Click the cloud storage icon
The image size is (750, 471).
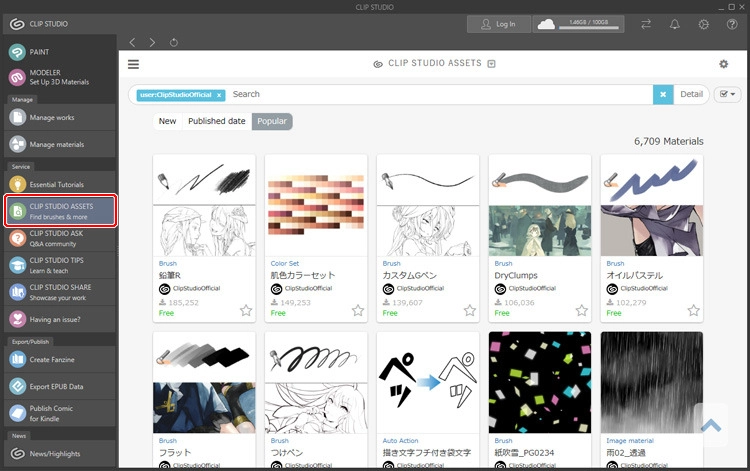click(546, 24)
